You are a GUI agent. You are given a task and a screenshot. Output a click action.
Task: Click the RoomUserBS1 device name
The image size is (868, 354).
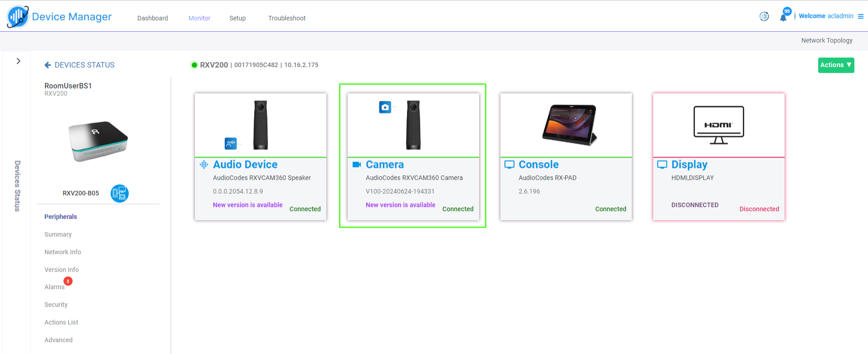click(x=68, y=86)
